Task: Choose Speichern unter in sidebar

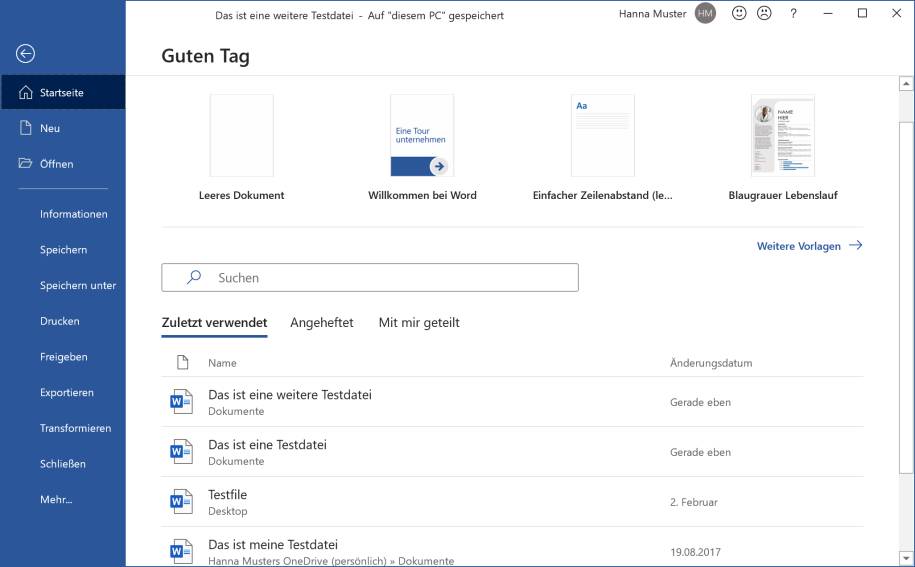Action: click(78, 285)
